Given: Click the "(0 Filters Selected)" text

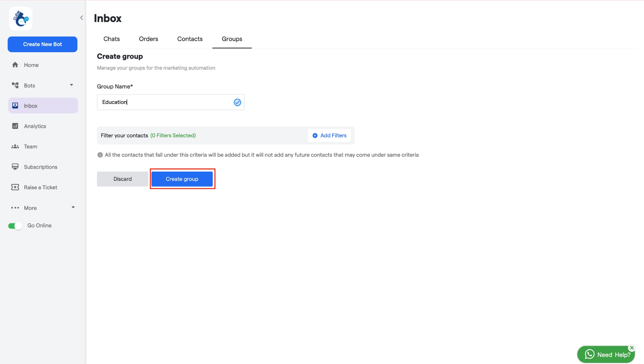Looking at the screenshot, I should pyautogui.click(x=173, y=136).
